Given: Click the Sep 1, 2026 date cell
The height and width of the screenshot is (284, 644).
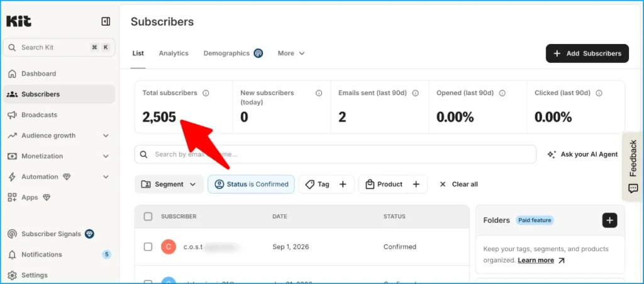Looking at the screenshot, I should (x=291, y=247).
